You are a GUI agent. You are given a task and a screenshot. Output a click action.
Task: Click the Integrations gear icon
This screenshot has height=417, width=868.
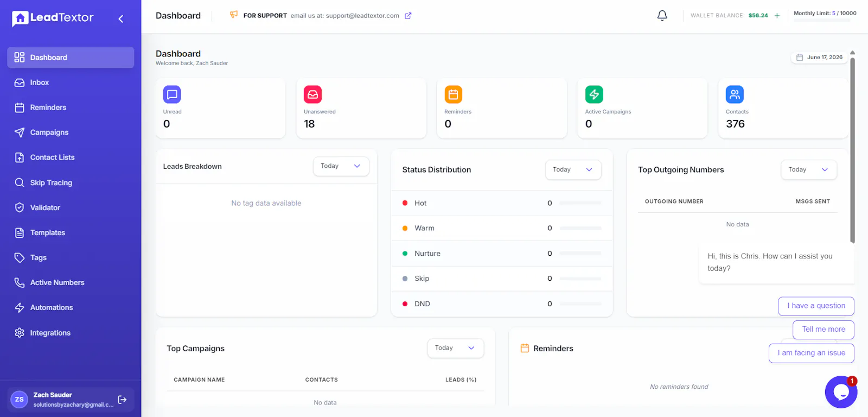click(20, 333)
